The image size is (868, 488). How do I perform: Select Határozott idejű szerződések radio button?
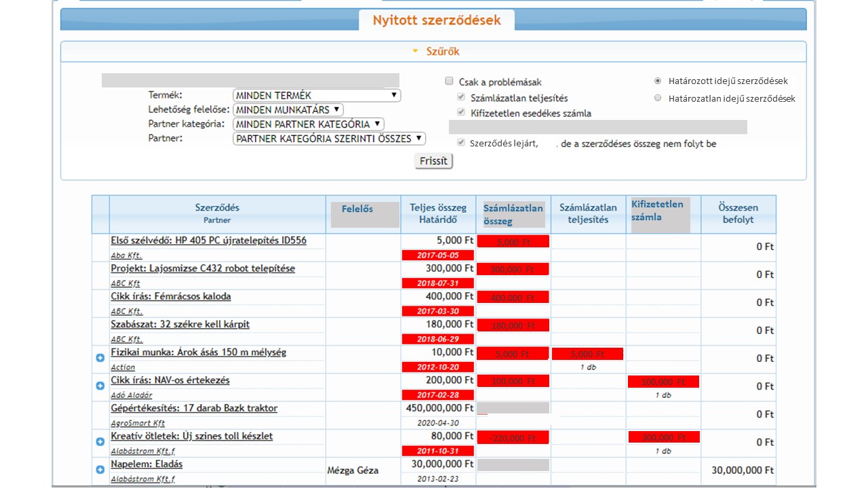658,81
